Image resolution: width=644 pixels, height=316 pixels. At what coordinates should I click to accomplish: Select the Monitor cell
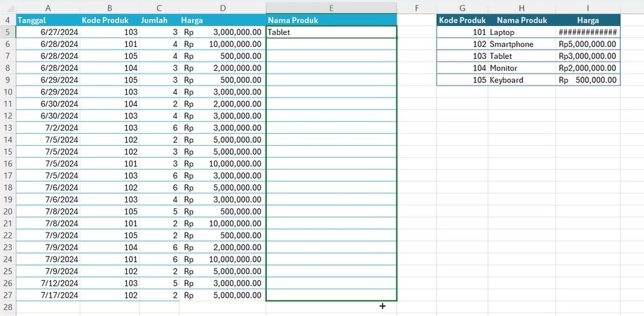coord(521,68)
